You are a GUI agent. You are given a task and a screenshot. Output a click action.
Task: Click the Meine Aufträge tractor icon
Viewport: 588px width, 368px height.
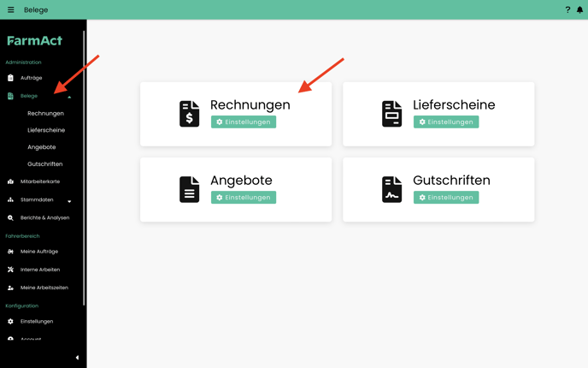click(10, 252)
